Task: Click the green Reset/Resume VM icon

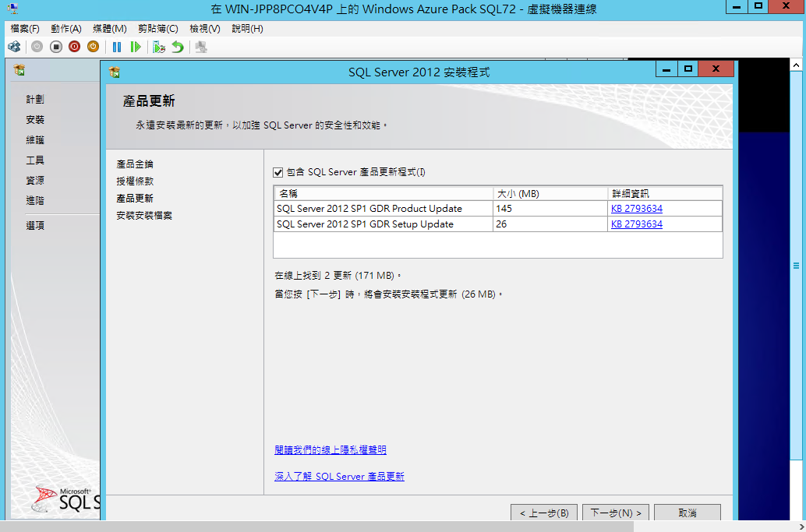Action: point(136,48)
